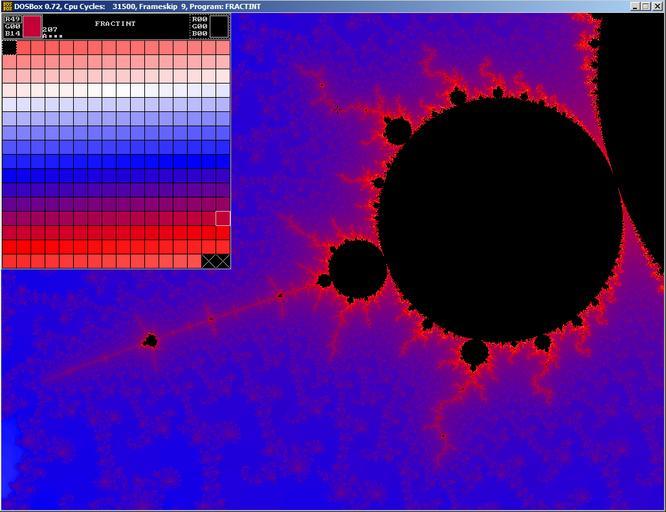The image size is (666, 512).
Task: Click the B00 blue value in the right editor
Action: click(x=199, y=33)
